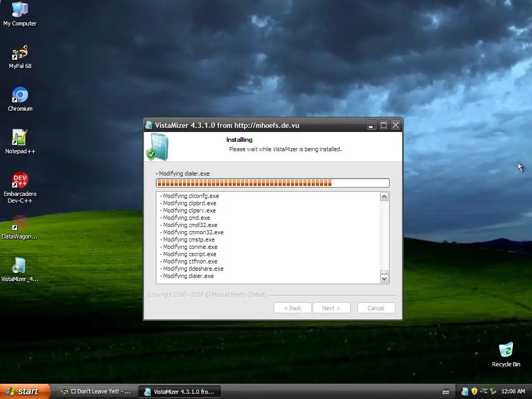Select the MyPal 68 browser shortcut
The height and width of the screenshot is (399, 532).
click(x=20, y=57)
